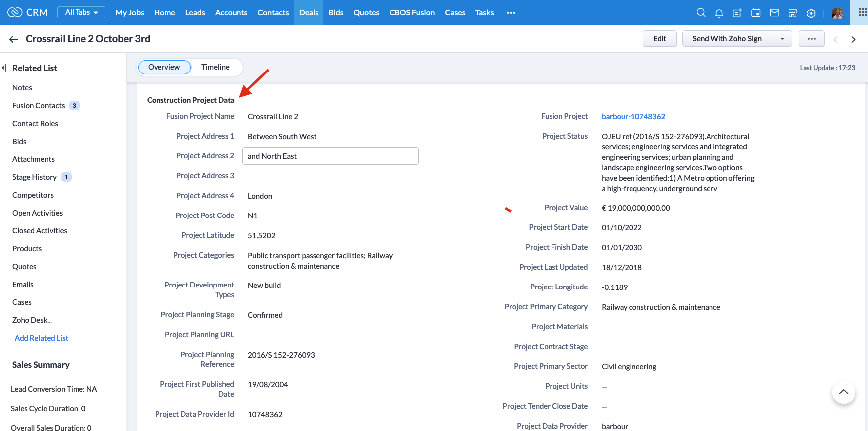The image size is (868, 431).
Task: Go to the next deal record
Action: point(853,39)
